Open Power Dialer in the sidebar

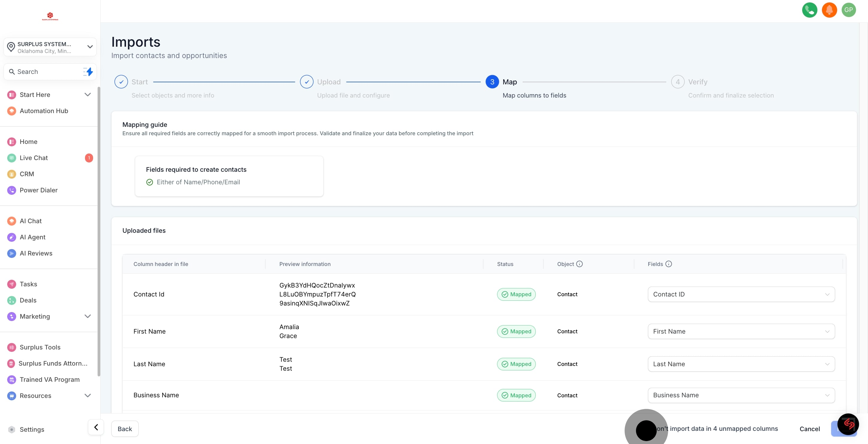(38, 190)
